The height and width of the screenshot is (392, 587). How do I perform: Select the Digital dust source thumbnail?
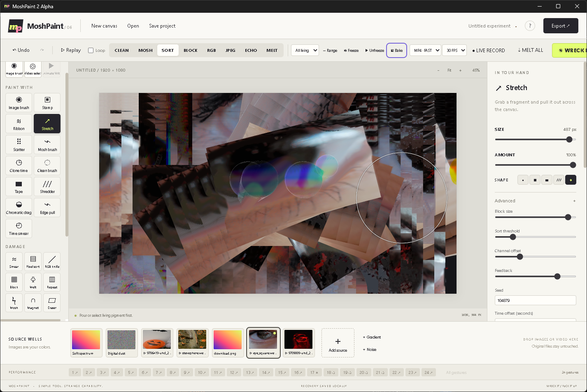click(x=121, y=343)
